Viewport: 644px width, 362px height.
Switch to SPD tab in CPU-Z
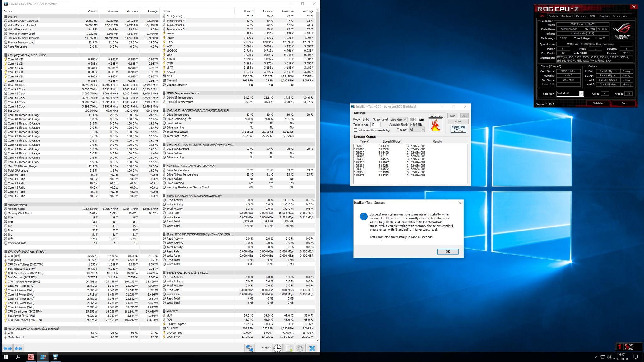592,16
